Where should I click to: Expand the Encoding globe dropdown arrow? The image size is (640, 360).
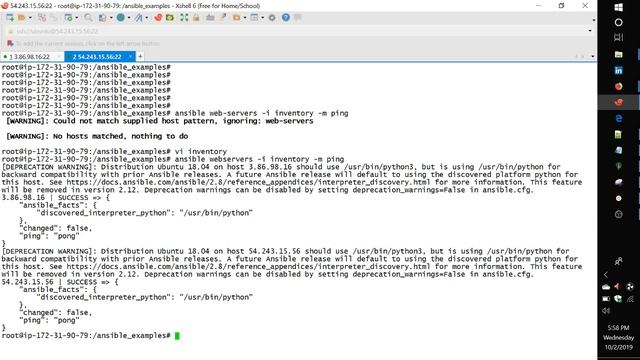coord(129,18)
